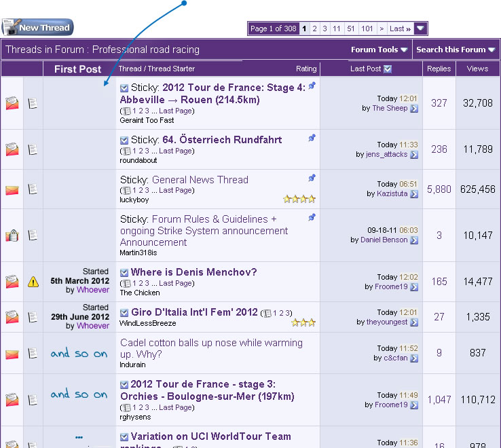Open Where is Denis Menchov? thread
The image size is (501, 448).
(x=193, y=272)
